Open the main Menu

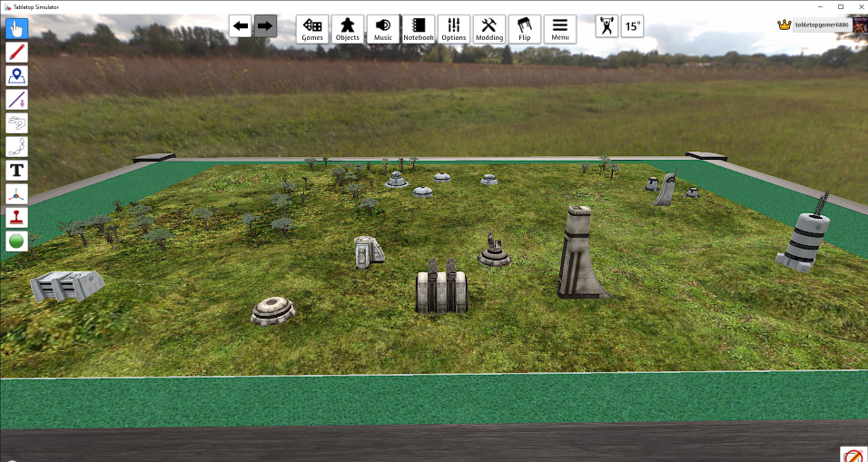pos(560,29)
